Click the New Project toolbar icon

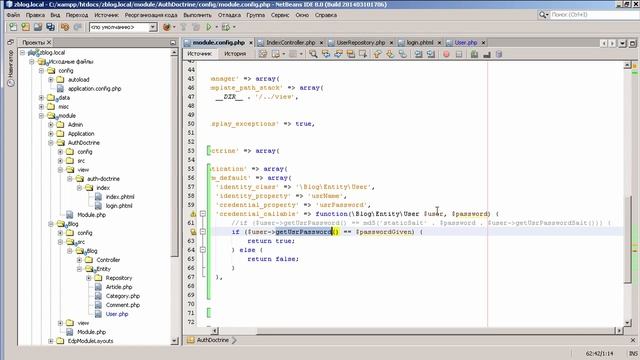tap(25, 27)
